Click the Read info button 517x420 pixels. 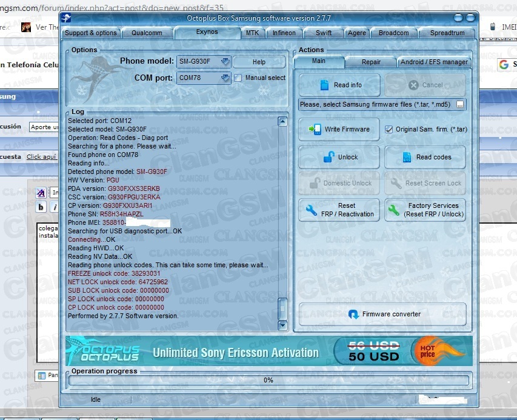tap(339, 85)
